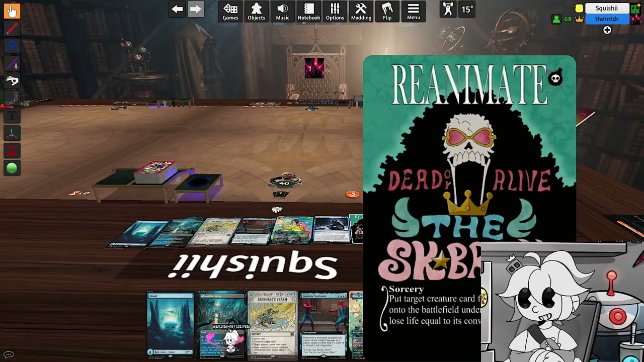Select the Archmage's Charm card in hand
This screenshot has width=644, height=362.
pos(272,325)
